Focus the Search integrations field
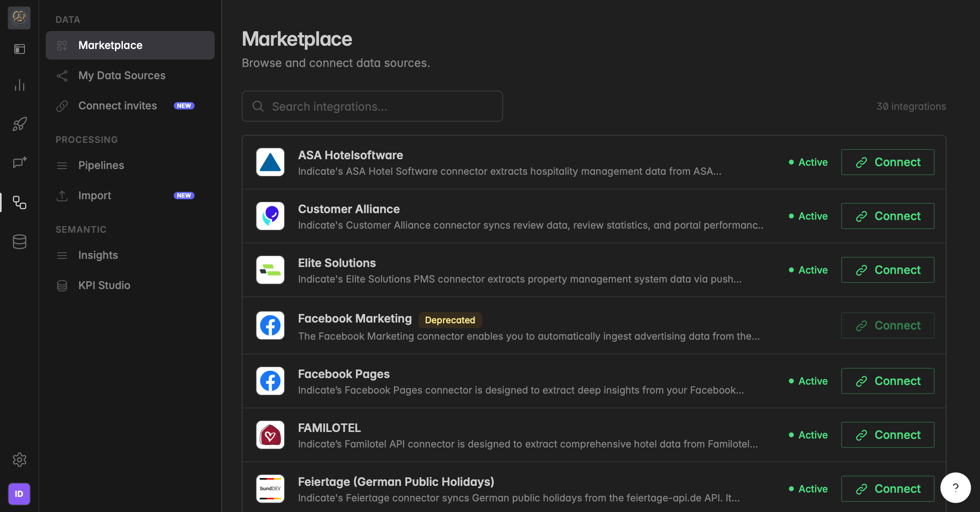The image size is (980, 512). pyautogui.click(x=372, y=106)
